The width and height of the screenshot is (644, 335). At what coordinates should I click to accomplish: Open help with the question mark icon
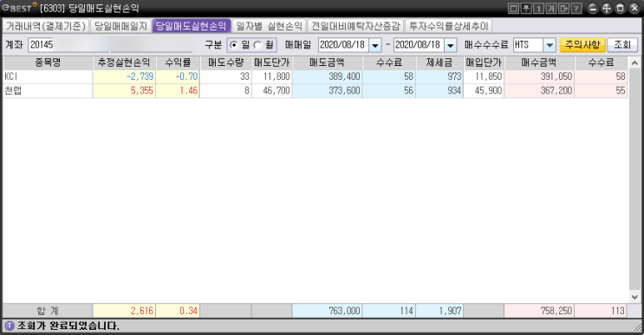[x=576, y=8]
